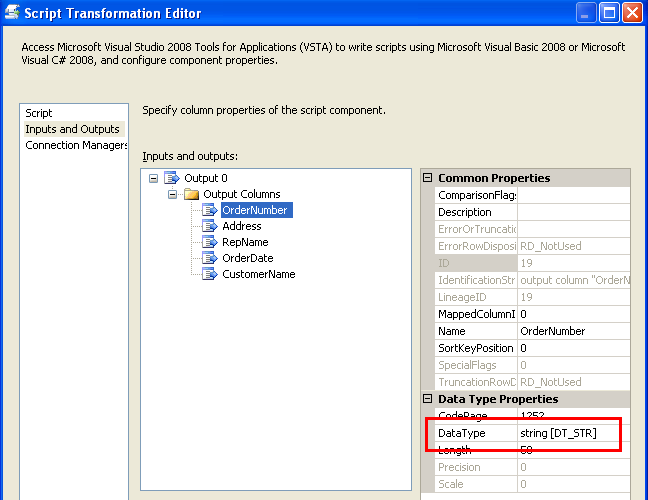Viewport: 648px width, 500px height.
Task: Click the RepName column icon
Action: pyautogui.click(x=210, y=242)
